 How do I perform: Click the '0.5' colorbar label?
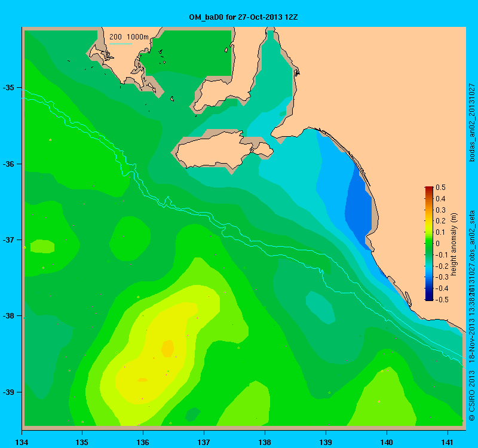pos(440,188)
